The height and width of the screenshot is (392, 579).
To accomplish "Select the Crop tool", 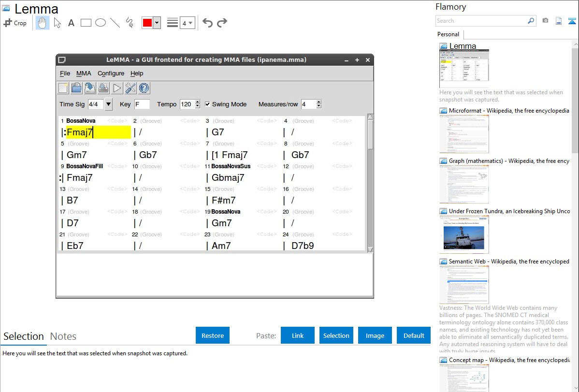I will 15,23.
